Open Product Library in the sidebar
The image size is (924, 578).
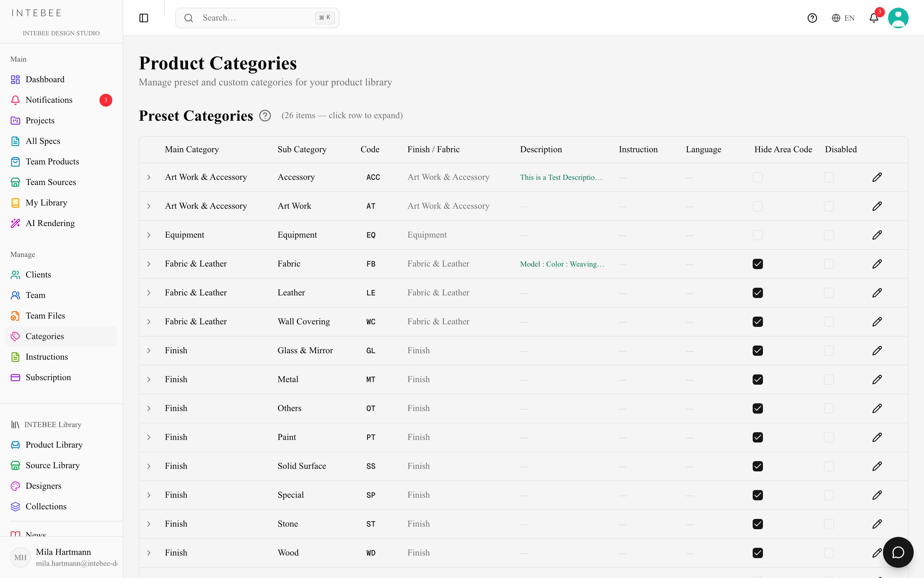[x=61, y=445]
